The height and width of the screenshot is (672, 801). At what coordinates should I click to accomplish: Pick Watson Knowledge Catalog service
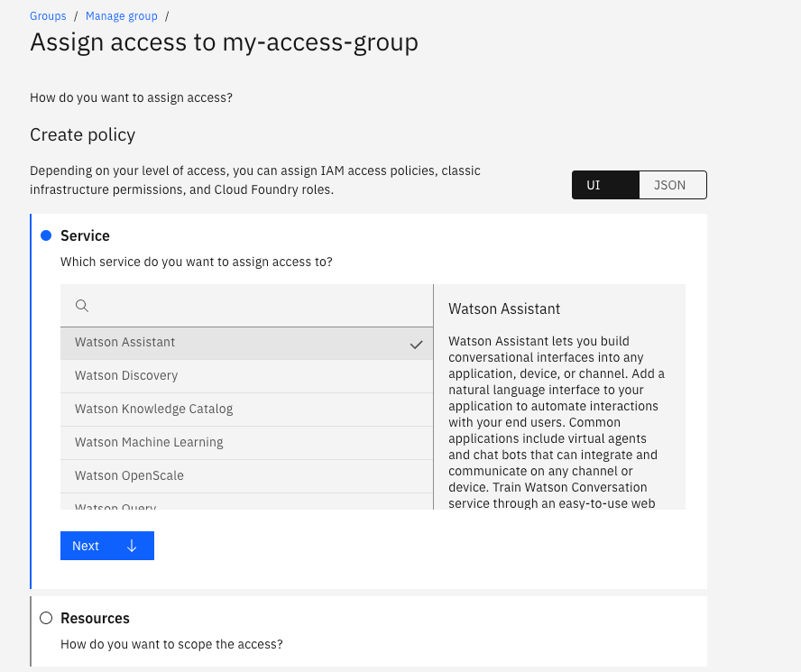[x=153, y=410]
